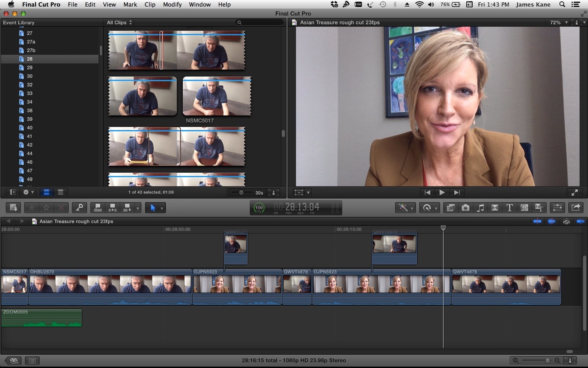The width and height of the screenshot is (588, 368).
Task: Switch Event Browser to list view
Action: point(61,192)
